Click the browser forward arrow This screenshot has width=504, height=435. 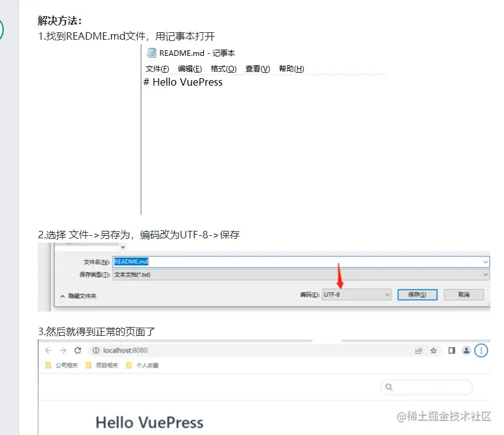tap(63, 350)
